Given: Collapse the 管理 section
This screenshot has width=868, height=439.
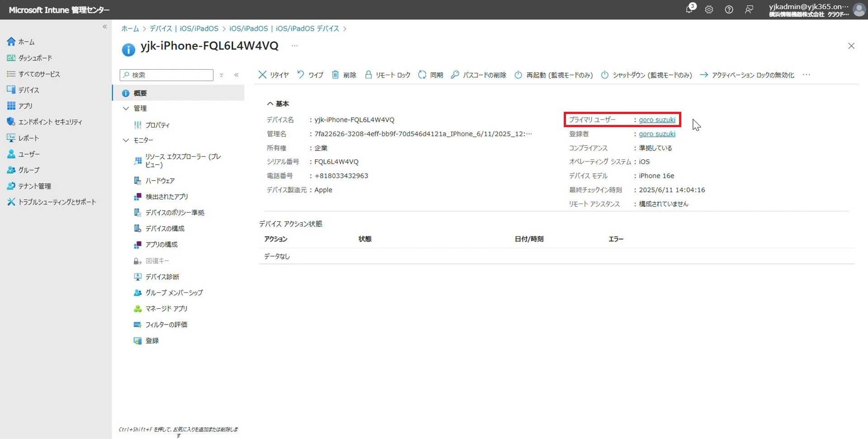Looking at the screenshot, I should [126, 108].
